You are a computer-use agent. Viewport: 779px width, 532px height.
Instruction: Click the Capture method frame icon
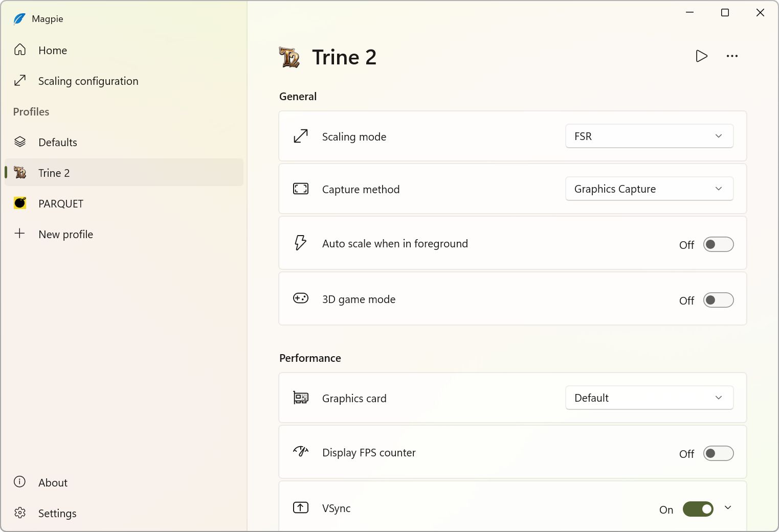[x=300, y=189]
